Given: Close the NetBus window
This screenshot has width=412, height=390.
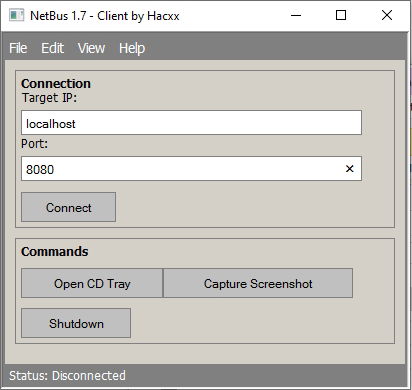Looking at the screenshot, I should click(387, 15).
